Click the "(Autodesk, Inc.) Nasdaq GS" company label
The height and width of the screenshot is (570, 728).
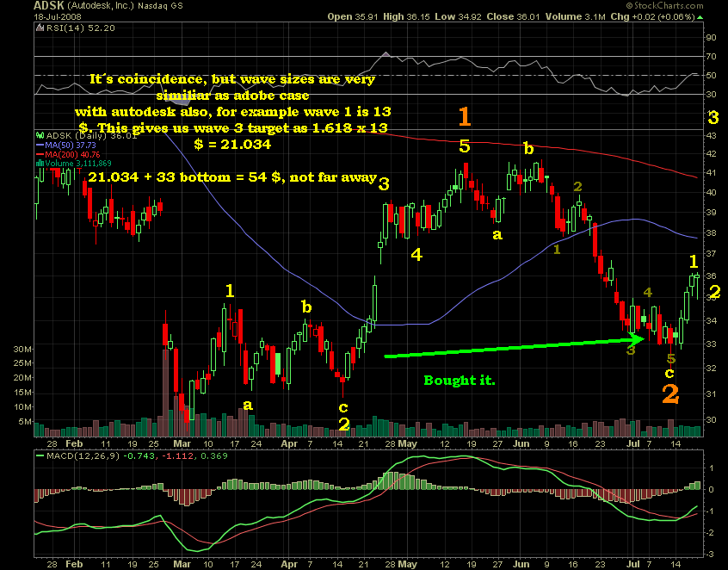[x=126, y=6]
